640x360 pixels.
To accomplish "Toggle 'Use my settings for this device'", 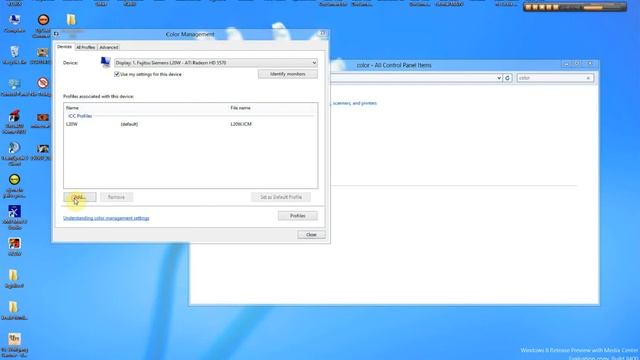I will [x=117, y=74].
